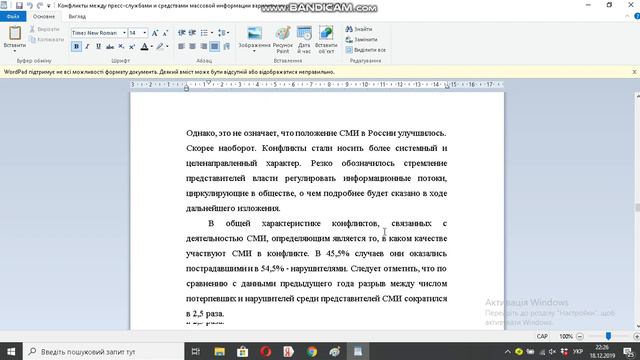Undo last action in quick access toolbar
The height and width of the screenshot is (360, 640).
pos(29,5)
